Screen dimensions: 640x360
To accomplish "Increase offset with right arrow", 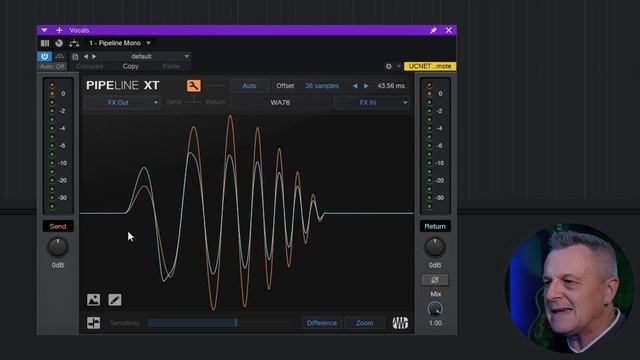I will click(366, 86).
